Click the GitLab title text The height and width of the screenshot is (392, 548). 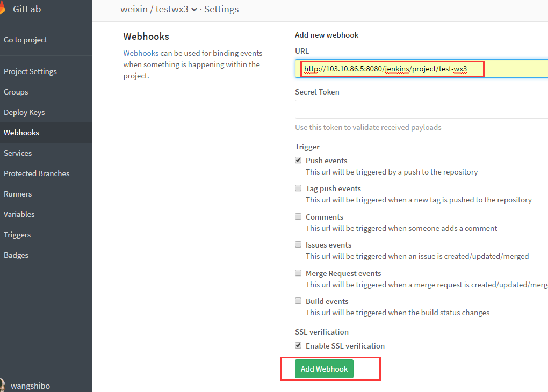coord(27,9)
